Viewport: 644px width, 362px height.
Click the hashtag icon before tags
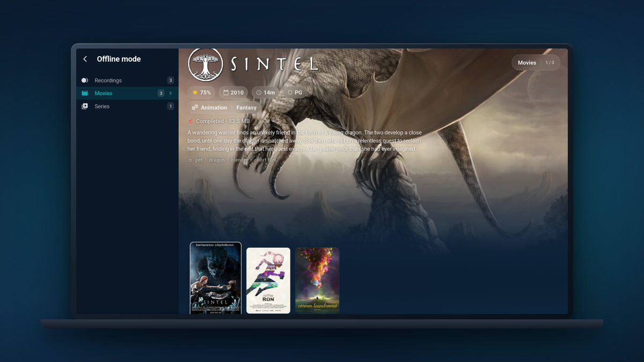(190, 160)
